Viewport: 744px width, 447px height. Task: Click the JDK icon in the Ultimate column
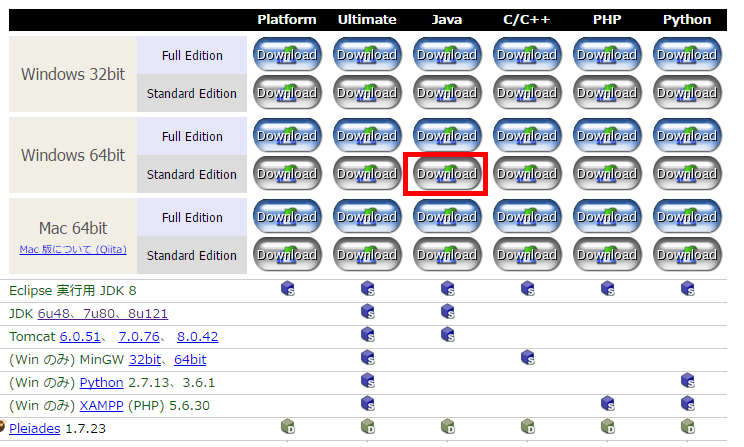367,313
